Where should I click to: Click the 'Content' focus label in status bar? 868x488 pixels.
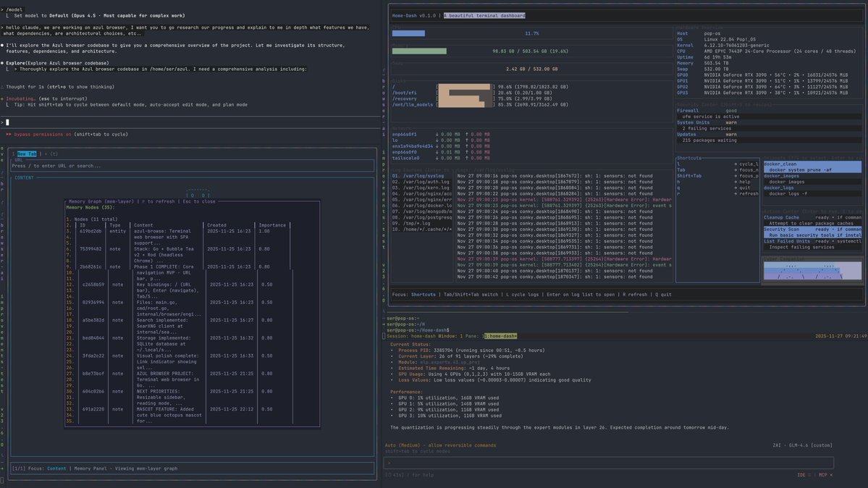point(56,468)
